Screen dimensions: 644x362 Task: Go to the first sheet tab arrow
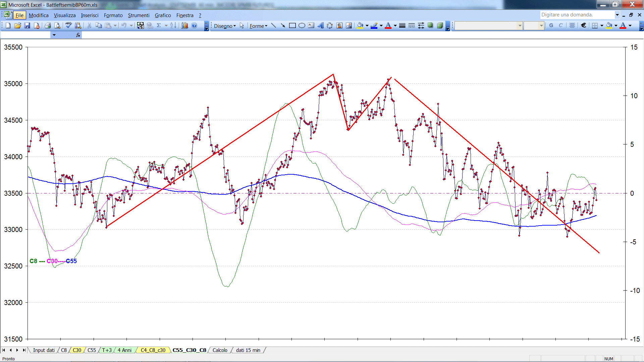pos(4,350)
